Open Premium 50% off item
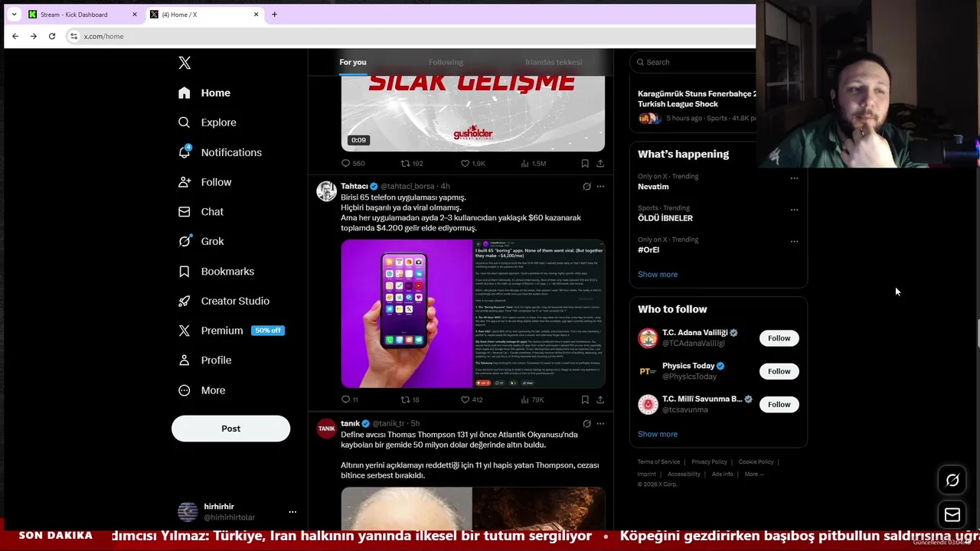Viewport: 980px width, 551px height. click(x=230, y=331)
